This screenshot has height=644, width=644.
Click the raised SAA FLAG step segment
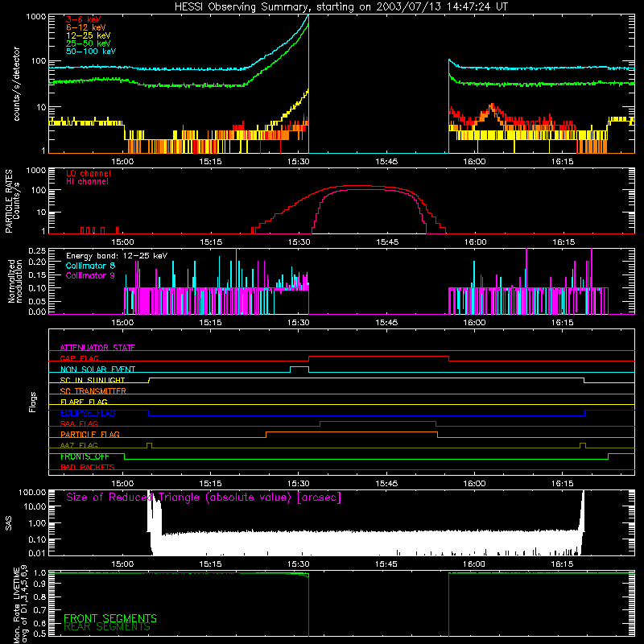coord(378,421)
